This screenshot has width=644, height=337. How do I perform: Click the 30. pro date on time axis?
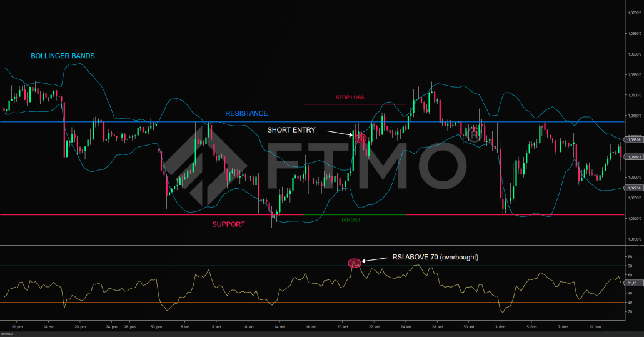coord(156,326)
